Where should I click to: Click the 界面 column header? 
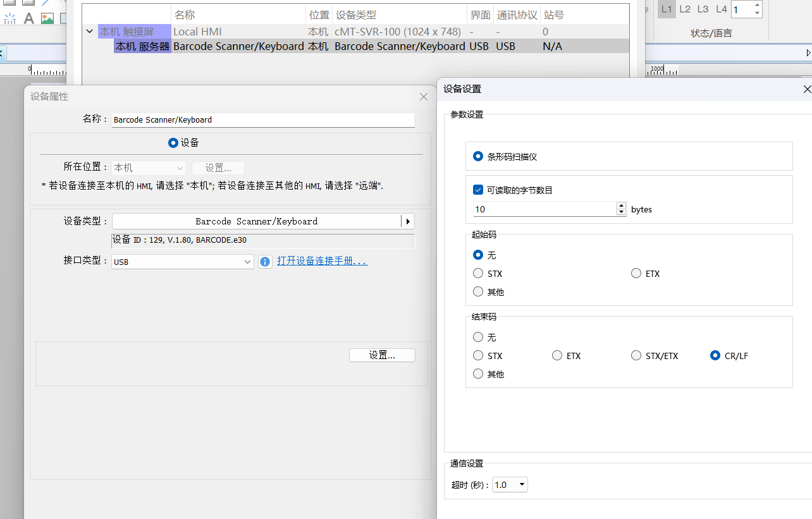tap(481, 15)
